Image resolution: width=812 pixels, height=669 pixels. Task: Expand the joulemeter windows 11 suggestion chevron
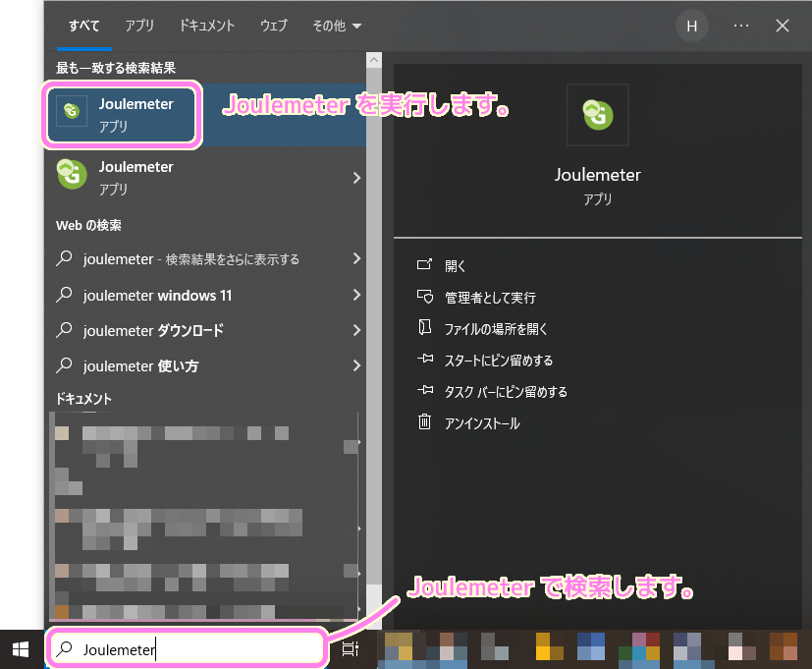click(x=357, y=296)
